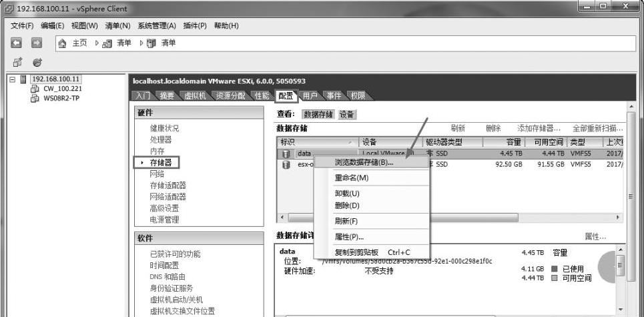Choose 卸载(U) from context menu
This screenshot has height=317, width=644.
pyautogui.click(x=372, y=194)
